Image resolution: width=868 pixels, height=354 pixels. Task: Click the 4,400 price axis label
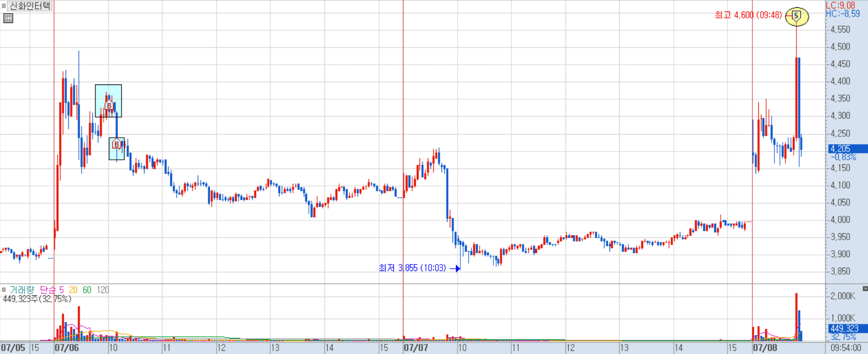[840, 81]
